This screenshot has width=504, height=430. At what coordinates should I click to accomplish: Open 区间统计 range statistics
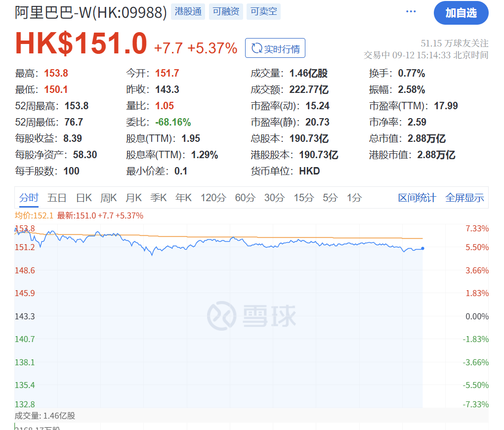tap(417, 198)
